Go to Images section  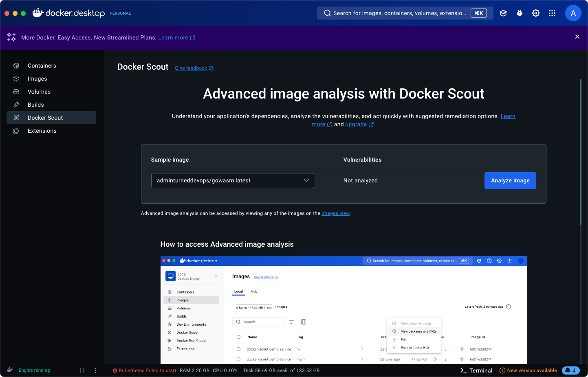(x=51, y=79)
